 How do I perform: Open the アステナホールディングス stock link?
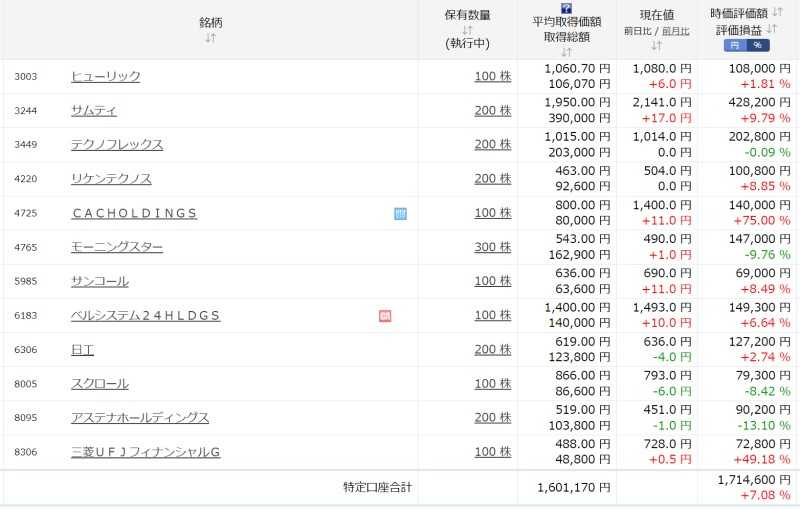140,418
